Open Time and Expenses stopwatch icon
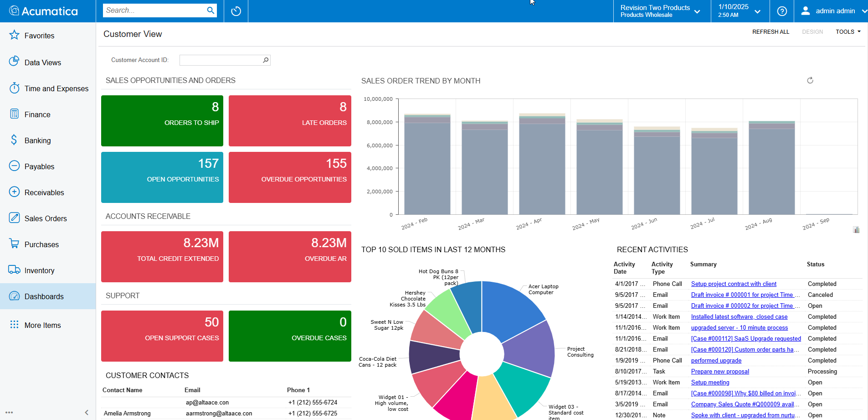This screenshot has height=420, width=868. point(14,88)
